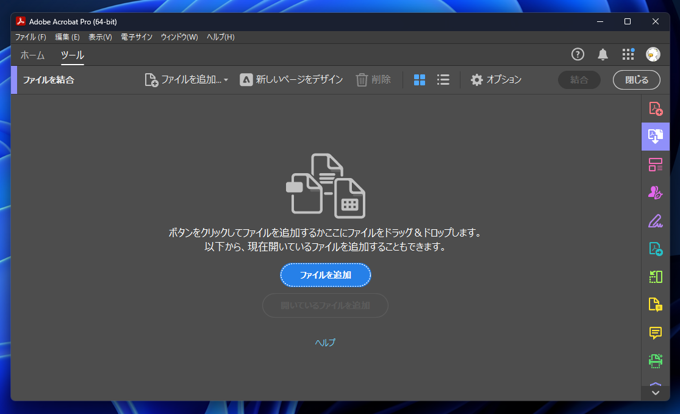Open the オプション gear settings
This screenshot has width=680, height=414.
click(x=496, y=80)
